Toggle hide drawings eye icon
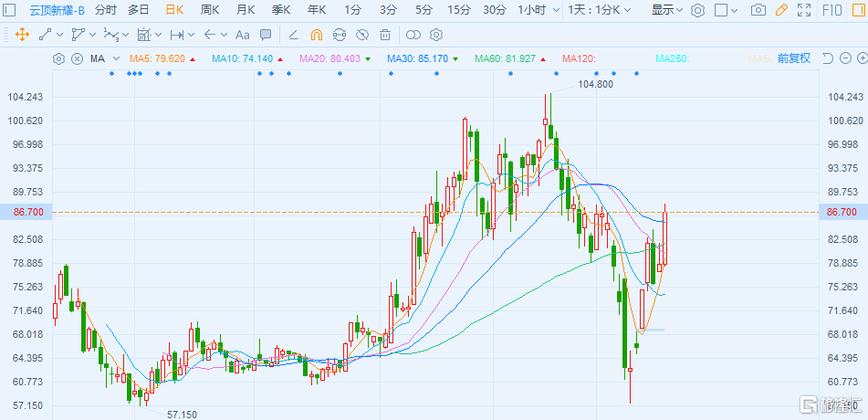Screen dimensions: 868x420 click(362, 36)
